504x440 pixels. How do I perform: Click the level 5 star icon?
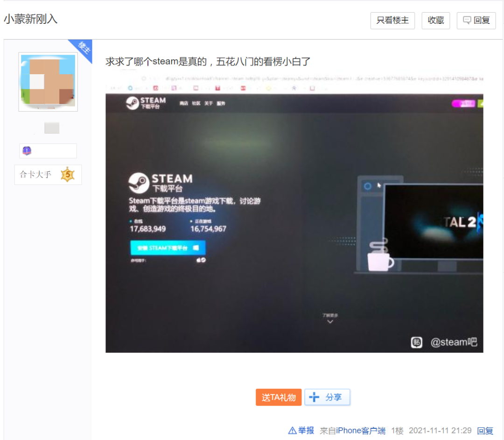click(x=68, y=175)
